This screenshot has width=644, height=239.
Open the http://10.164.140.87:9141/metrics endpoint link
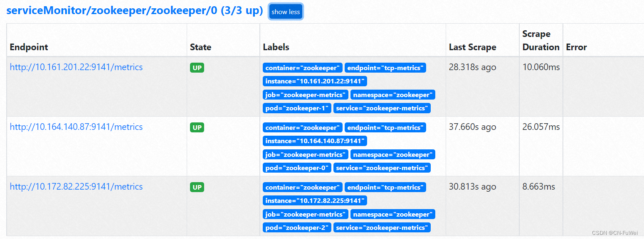coord(76,127)
